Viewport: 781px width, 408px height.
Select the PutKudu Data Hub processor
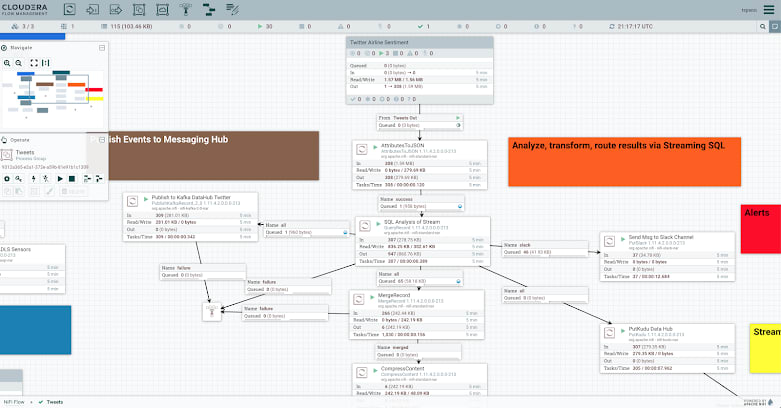(667, 348)
